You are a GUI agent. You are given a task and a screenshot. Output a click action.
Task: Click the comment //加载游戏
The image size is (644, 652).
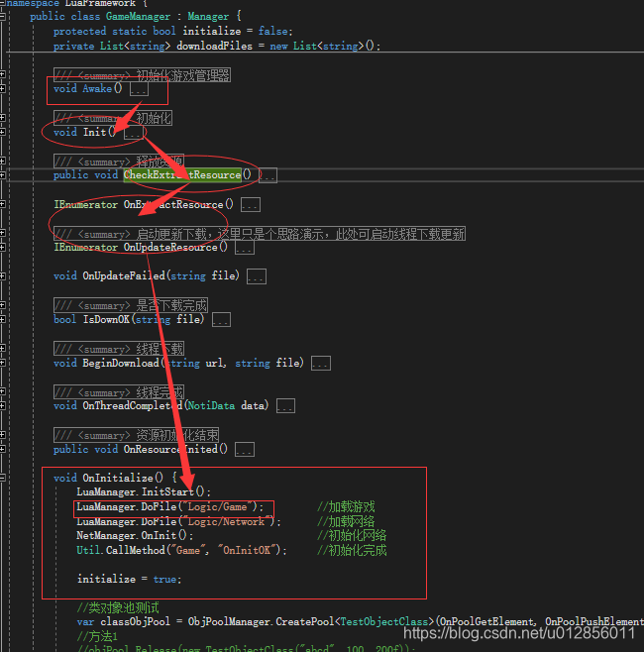(x=346, y=507)
